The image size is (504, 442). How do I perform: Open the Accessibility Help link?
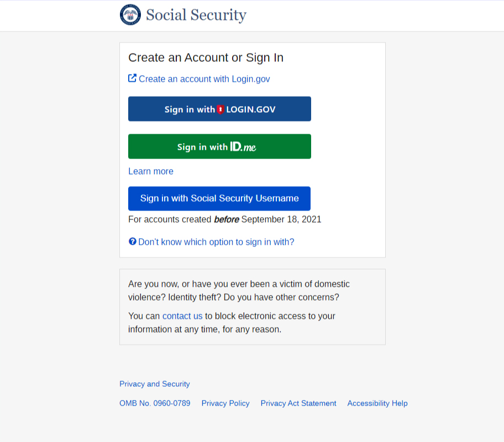coord(377,403)
